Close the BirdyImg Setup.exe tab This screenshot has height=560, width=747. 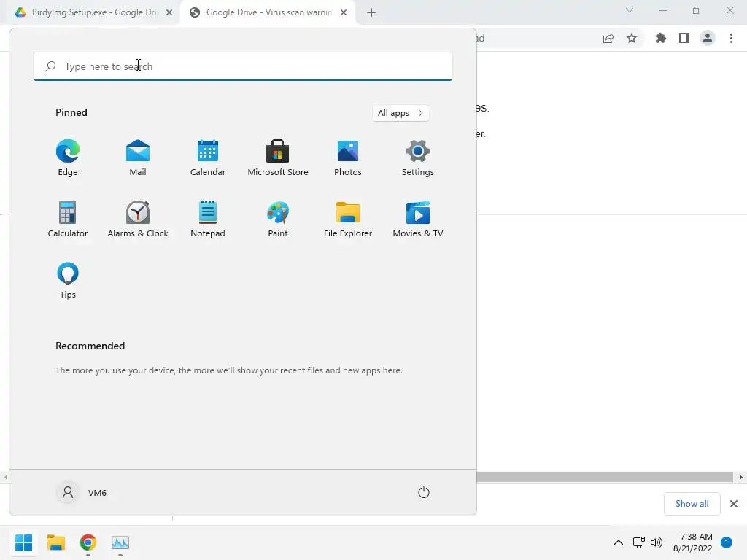pyautogui.click(x=169, y=12)
